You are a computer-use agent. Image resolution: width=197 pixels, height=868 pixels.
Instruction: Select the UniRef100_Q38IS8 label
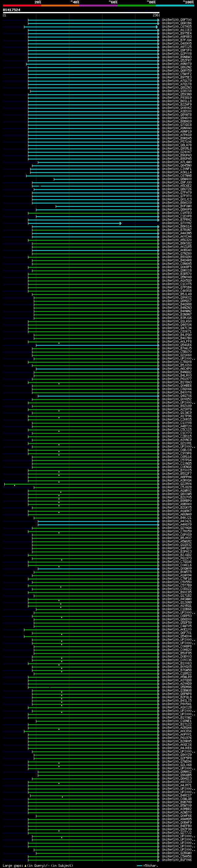176,91
